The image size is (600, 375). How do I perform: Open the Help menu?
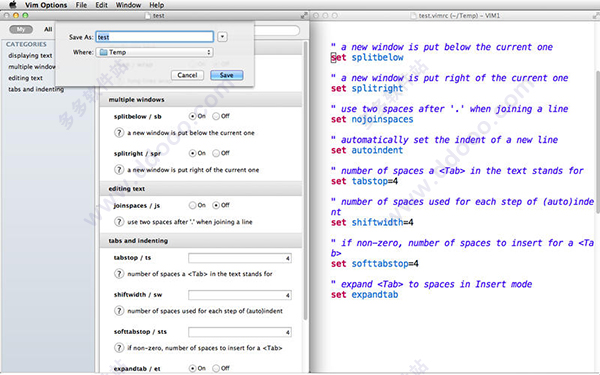(x=157, y=5)
